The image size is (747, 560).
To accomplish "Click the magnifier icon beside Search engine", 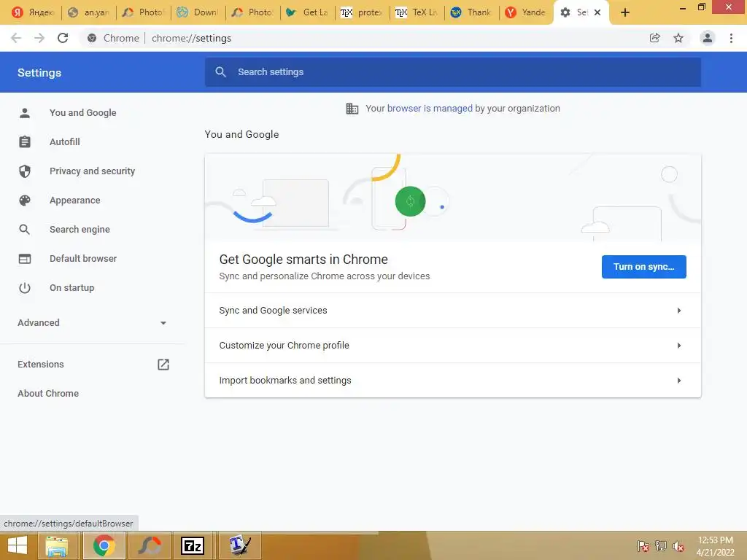I will pos(25,230).
